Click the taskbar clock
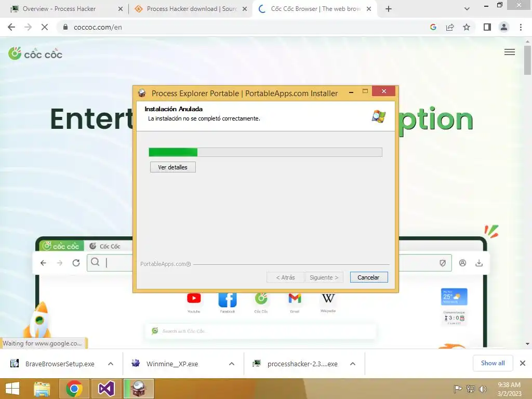This screenshot has width=532, height=399. (x=509, y=389)
